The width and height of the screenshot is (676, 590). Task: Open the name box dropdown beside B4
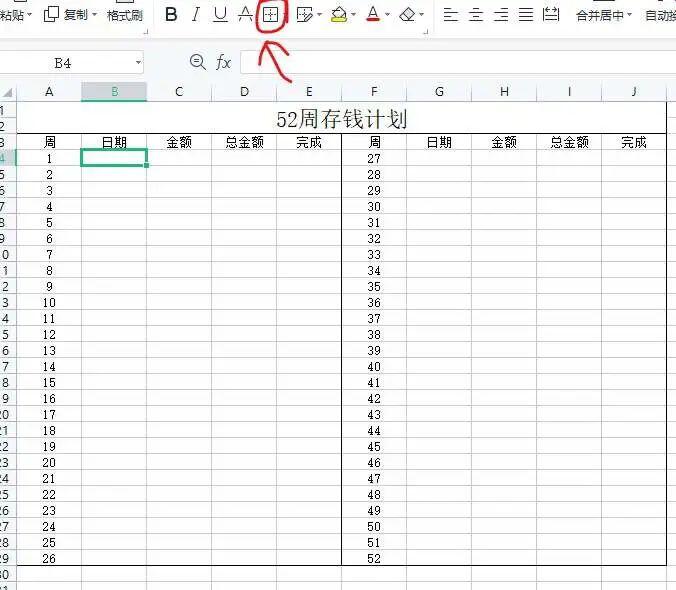click(x=138, y=63)
